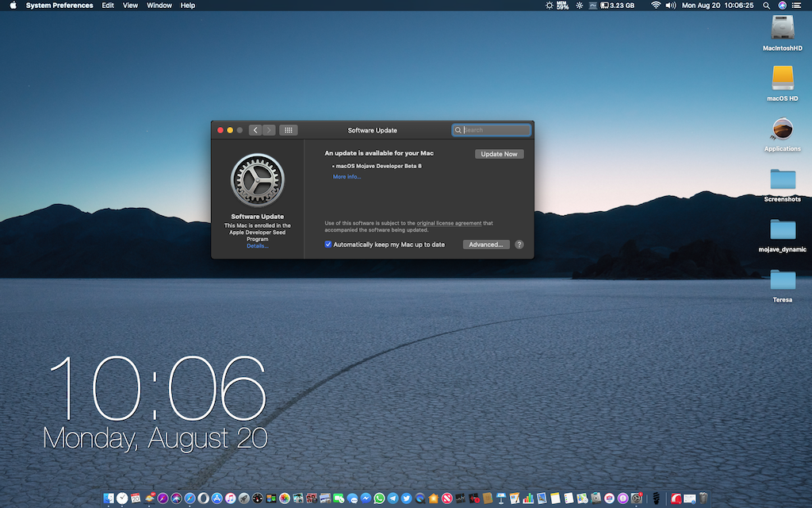Open Numbers in the Dock
Screen dimensions: 812x508
(x=528, y=498)
